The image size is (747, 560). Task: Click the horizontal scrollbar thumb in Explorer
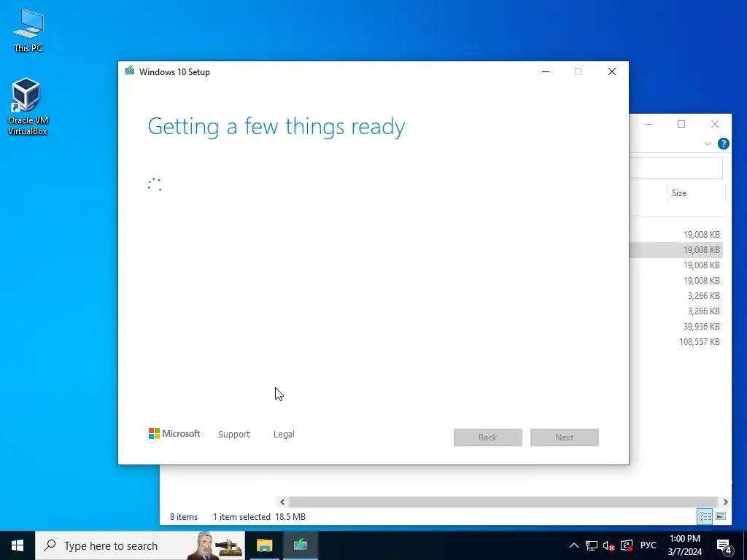tap(503, 502)
